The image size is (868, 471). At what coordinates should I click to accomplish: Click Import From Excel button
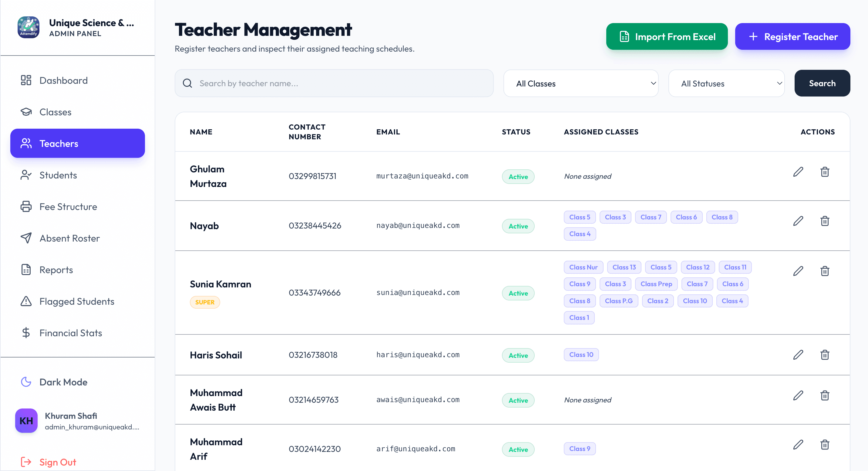(x=667, y=36)
